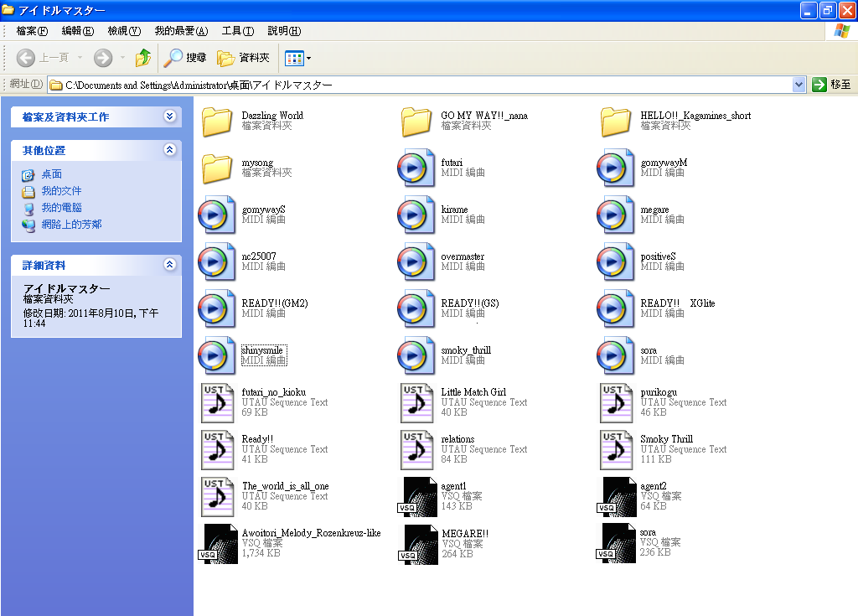Click the Windows flag logo
The height and width of the screenshot is (616, 858).
[841, 31]
